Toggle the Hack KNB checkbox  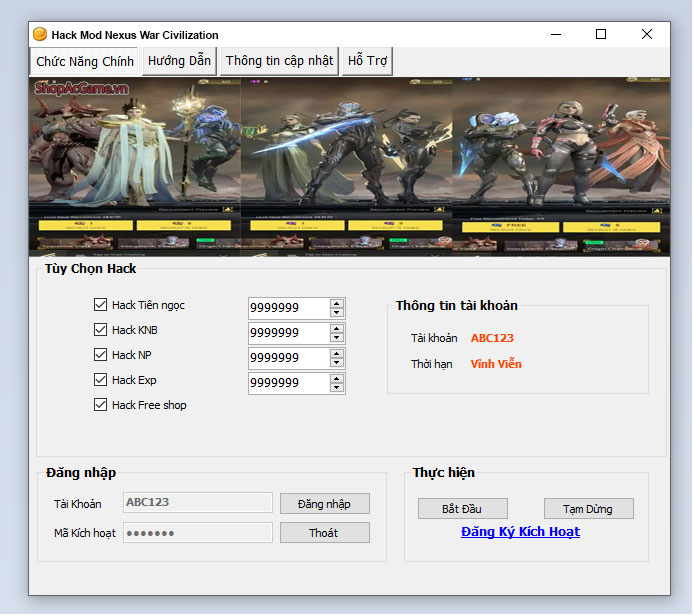pos(100,330)
